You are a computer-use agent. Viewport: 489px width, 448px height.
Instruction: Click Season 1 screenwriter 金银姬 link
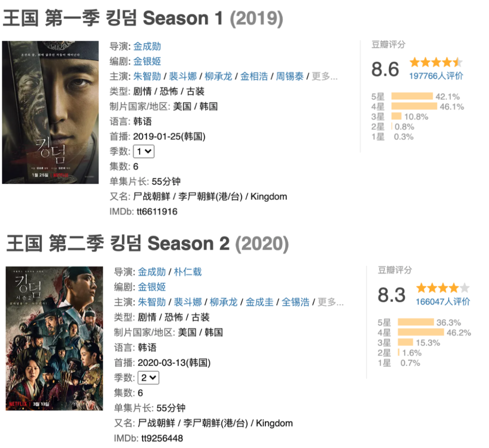click(147, 62)
